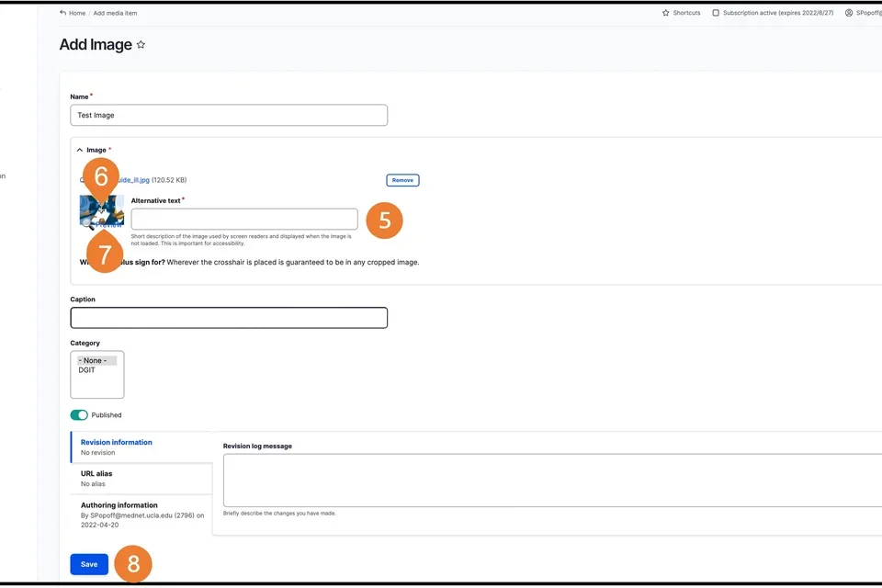Star the Add Image page title
882x588 pixels.
click(x=141, y=44)
